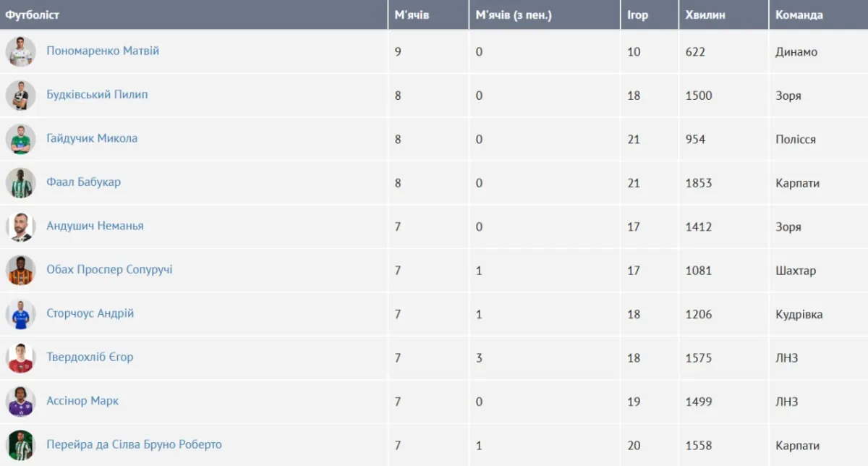Click Andušić Nemanja's avatar photo
Viewport: 868px width, 466px height.
(20, 226)
